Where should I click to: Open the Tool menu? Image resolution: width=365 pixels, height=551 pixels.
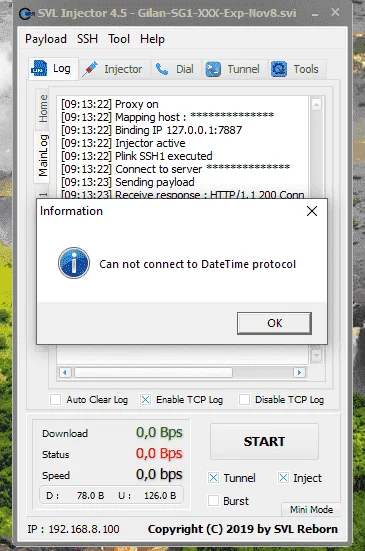coord(119,39)
